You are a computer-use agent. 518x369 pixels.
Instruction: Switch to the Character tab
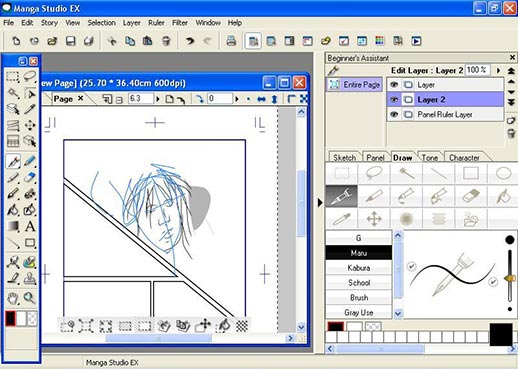click(x=464, y=157)
